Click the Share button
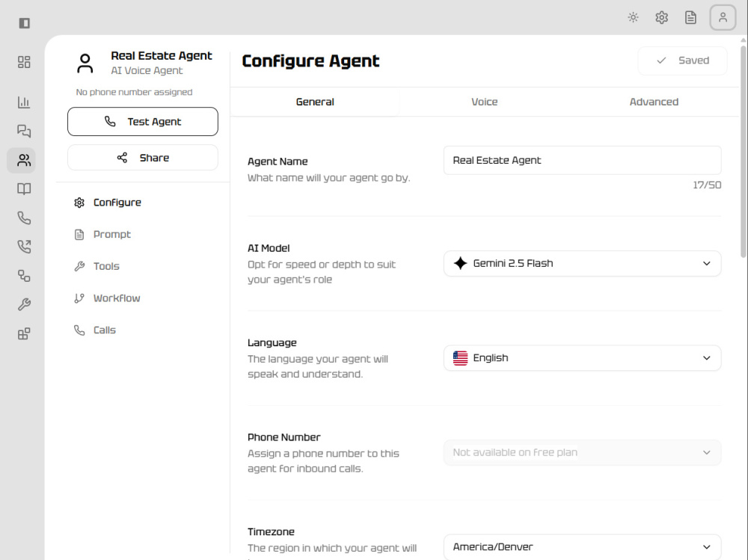The width and height of the screenshot is (748, 560). click(x=143, y=158)
